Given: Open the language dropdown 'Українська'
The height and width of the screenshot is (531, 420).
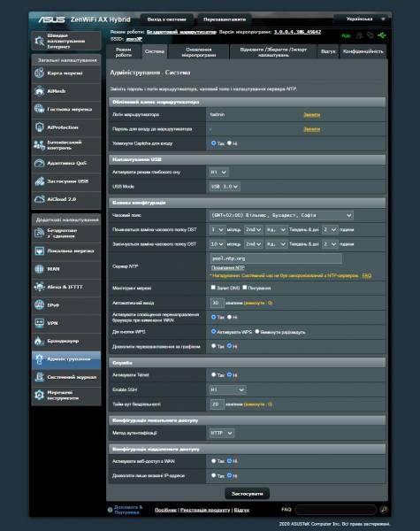Looking at the screenshot, I should 363,19.
